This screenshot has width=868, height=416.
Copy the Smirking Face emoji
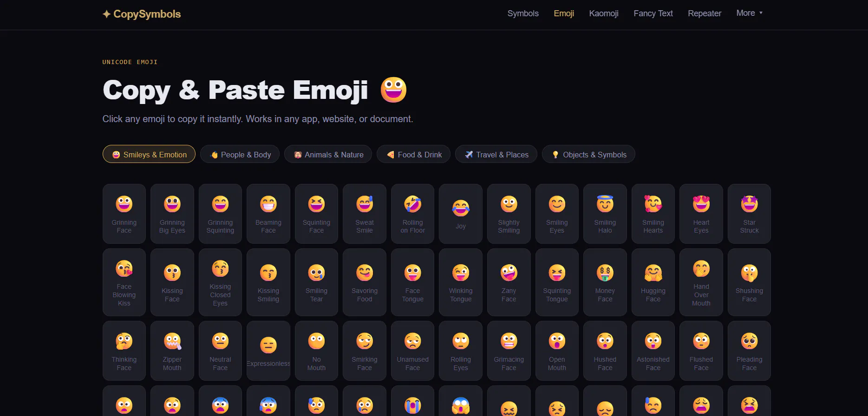pos(365,351)
